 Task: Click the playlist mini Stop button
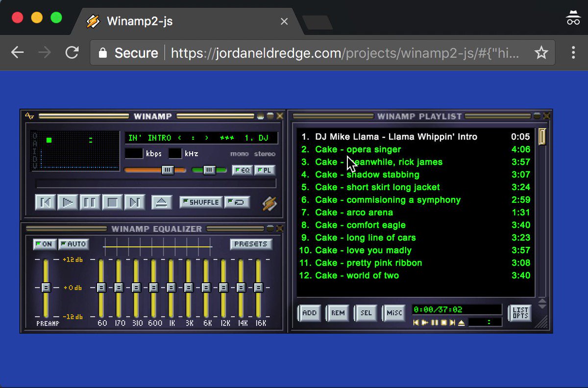pyautogui.click(x=443, y=322)
